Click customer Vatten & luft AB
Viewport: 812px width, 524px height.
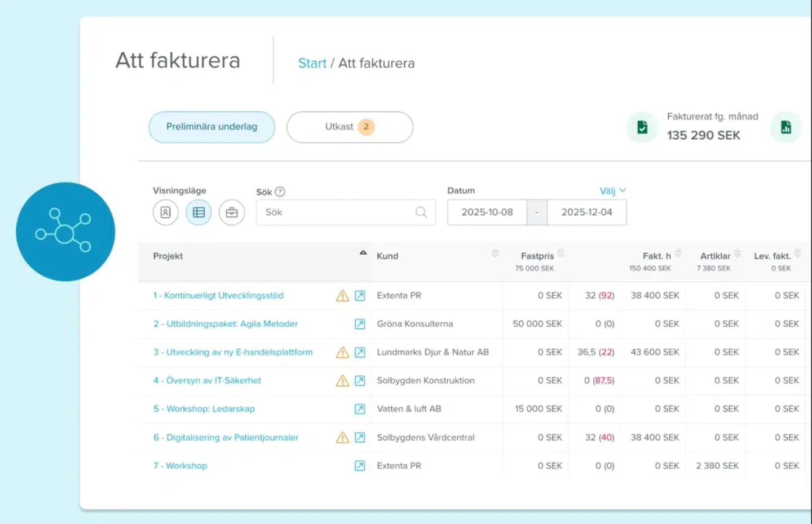409,409
